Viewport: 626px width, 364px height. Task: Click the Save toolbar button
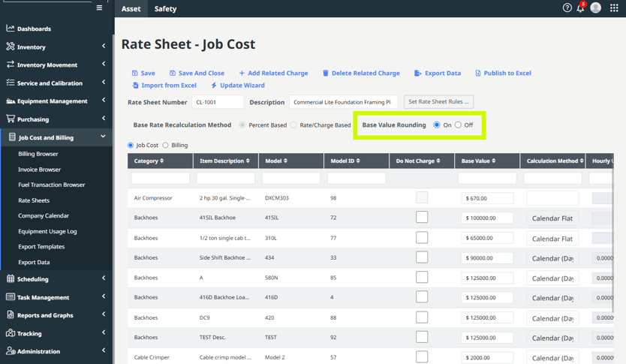pos(143,73)
